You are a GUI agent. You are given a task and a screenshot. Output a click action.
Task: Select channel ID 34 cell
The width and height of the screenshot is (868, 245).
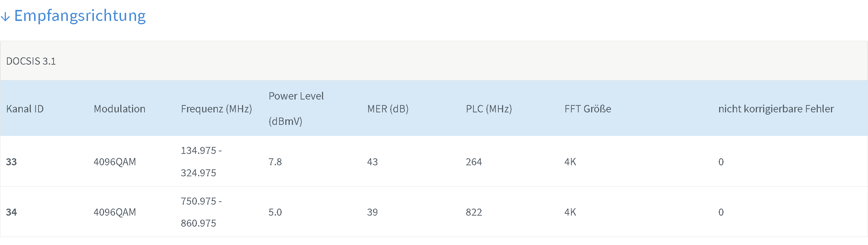pos(11,212)
